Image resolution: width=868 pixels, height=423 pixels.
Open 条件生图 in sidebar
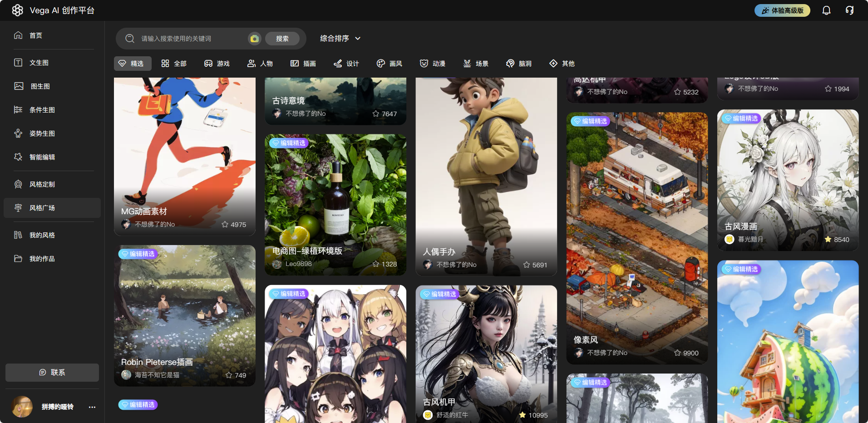pyautogui.click(x=52, y=110)
